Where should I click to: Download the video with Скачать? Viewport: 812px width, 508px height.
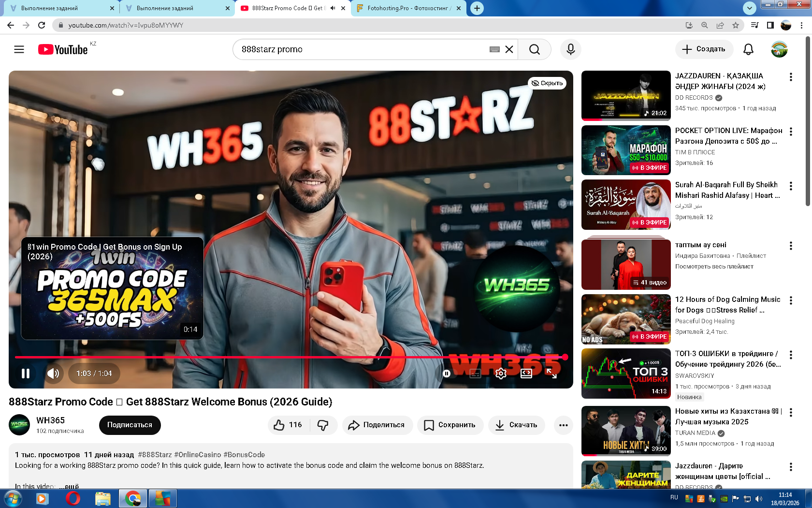[517, 425]
